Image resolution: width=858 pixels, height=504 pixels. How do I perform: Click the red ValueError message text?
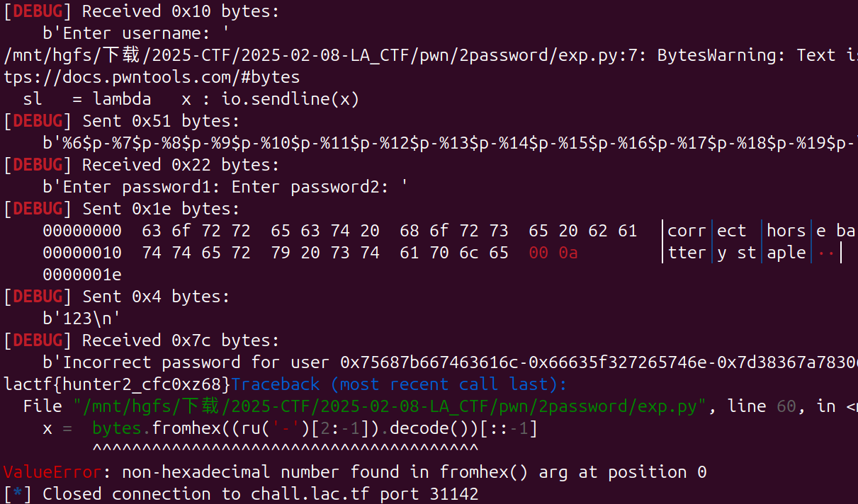pyautogui.click(x=355, y=472)
